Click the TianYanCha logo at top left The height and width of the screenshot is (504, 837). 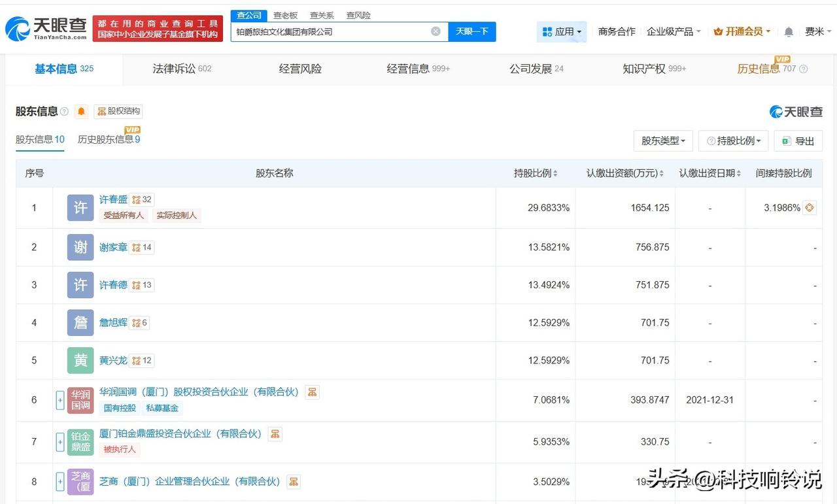46,29
